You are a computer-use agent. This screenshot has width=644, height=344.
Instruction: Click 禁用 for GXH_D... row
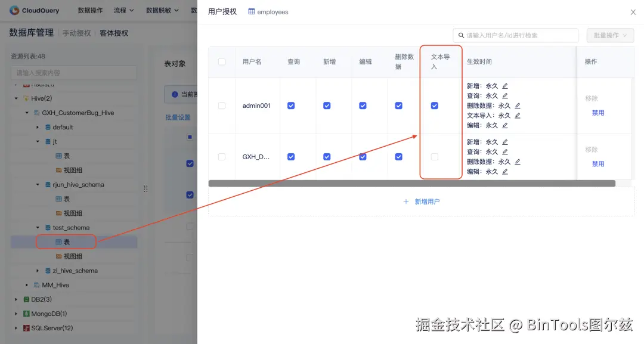pos(598,164)
